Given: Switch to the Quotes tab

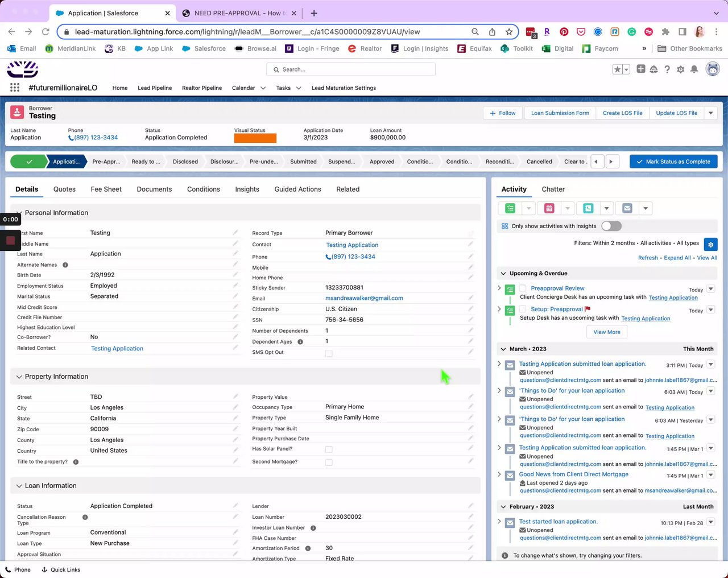Looking at the screenshot, I should pos(64,189).
